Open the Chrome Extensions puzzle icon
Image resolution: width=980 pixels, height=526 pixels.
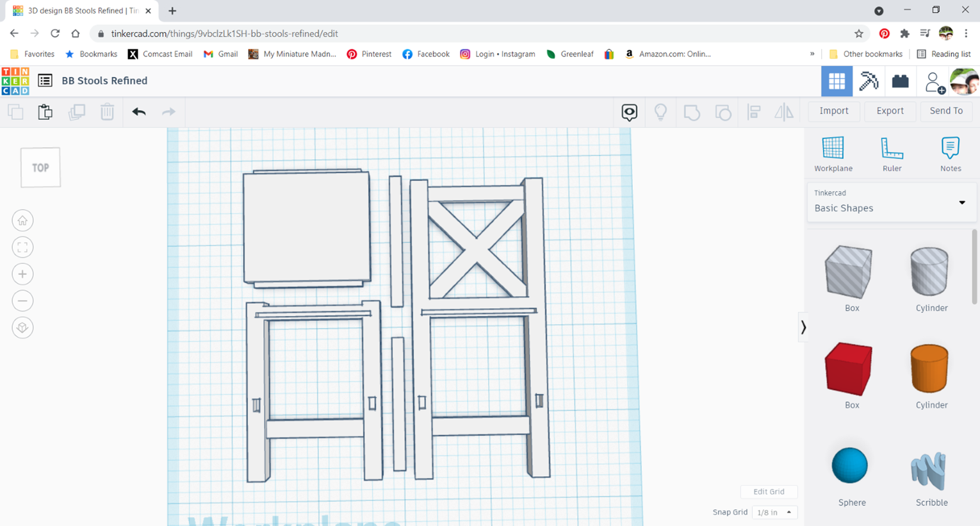click(904, 33)
